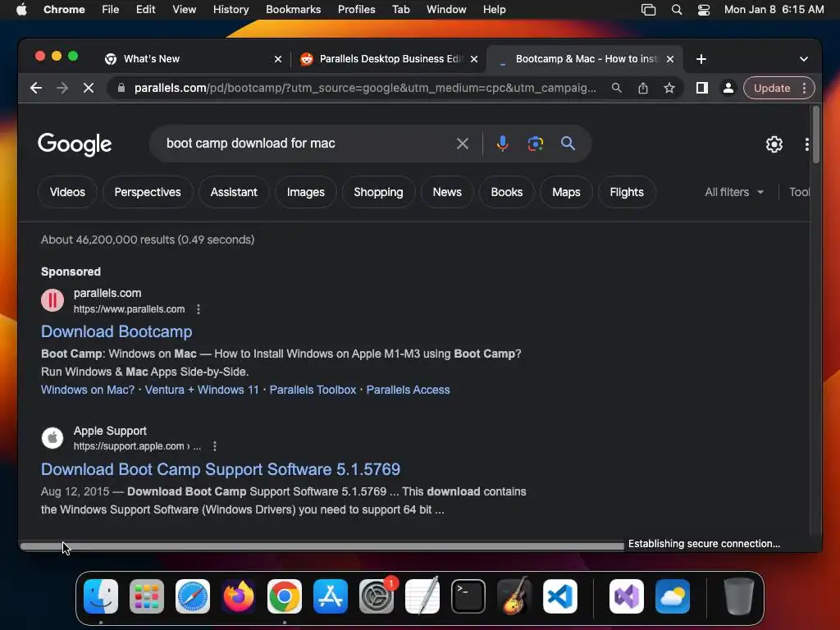Open App Store from the Dock
840x630 pixels.
(331, 596)
